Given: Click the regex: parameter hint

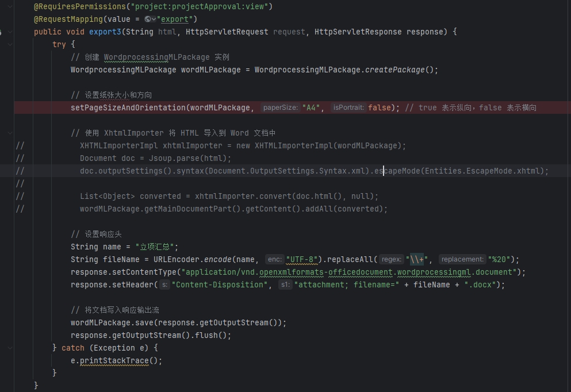Looking at the screenshot, I should pos(392,260).
